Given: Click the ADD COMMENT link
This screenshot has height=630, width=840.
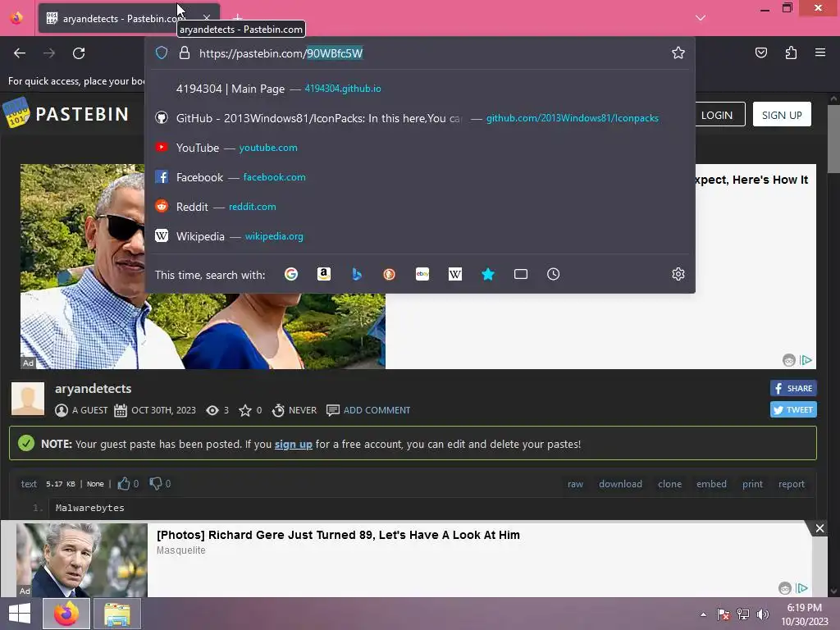Looking at the screenshot, I should 377,410.
